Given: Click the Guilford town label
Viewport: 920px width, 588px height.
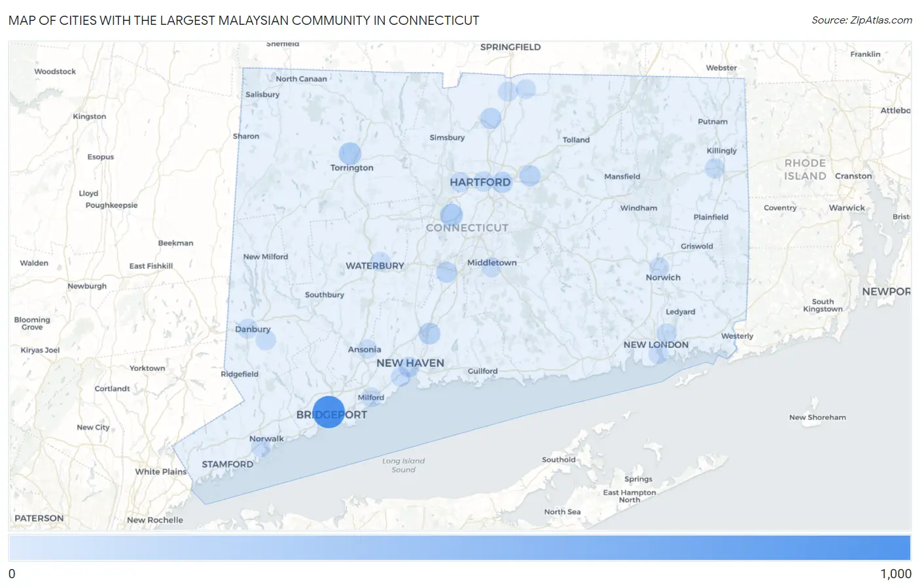Looking at the screenshot, I should click(x=482, y=371).
